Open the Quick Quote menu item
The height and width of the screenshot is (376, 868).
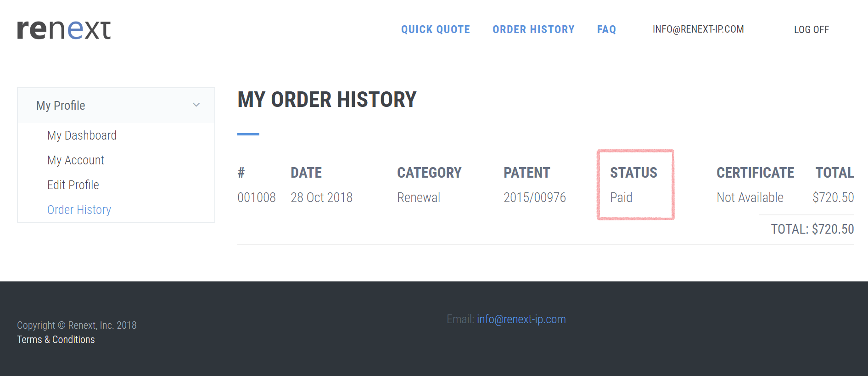(x=436, y=29)
